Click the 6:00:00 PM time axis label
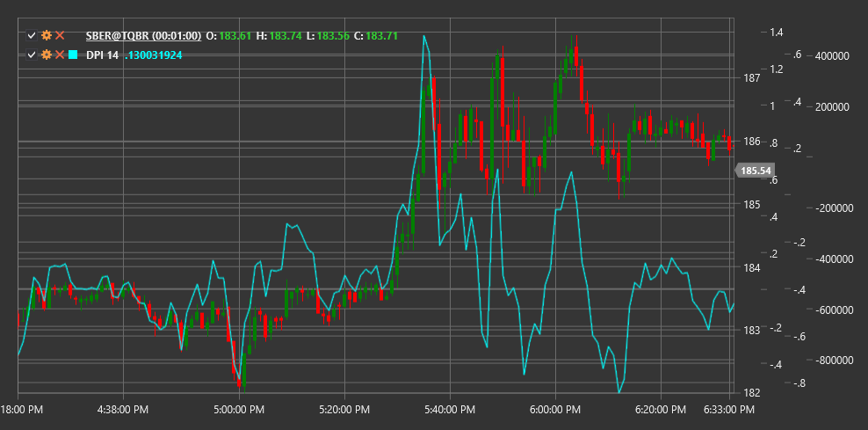The height and width of the screenshot is (430, 868). (x=554, y=410)
